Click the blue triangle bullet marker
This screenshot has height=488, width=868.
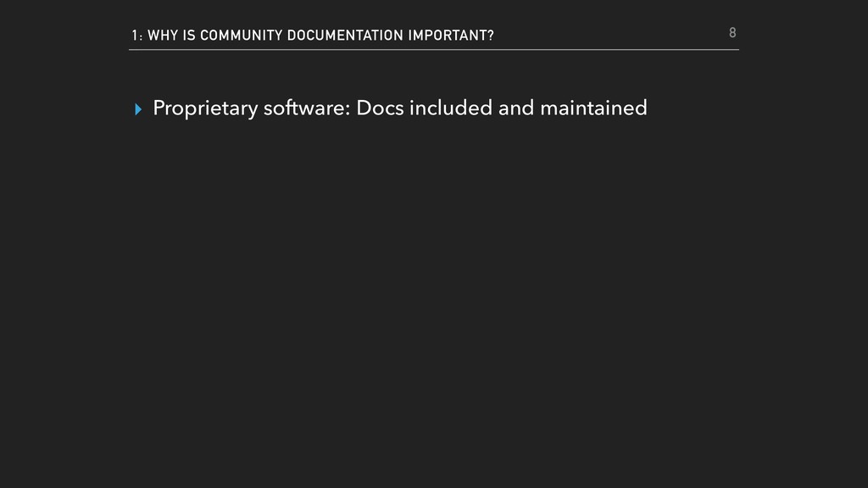click(138, 109)
